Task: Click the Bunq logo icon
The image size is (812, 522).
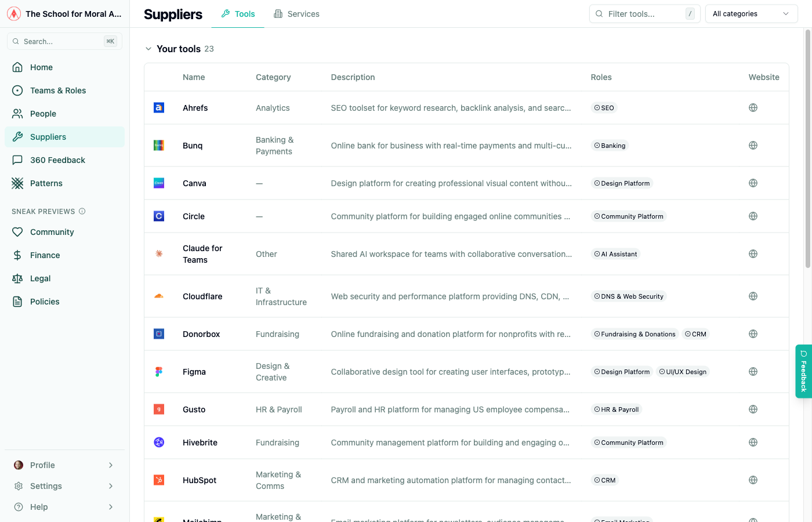Action: [159, 146]
